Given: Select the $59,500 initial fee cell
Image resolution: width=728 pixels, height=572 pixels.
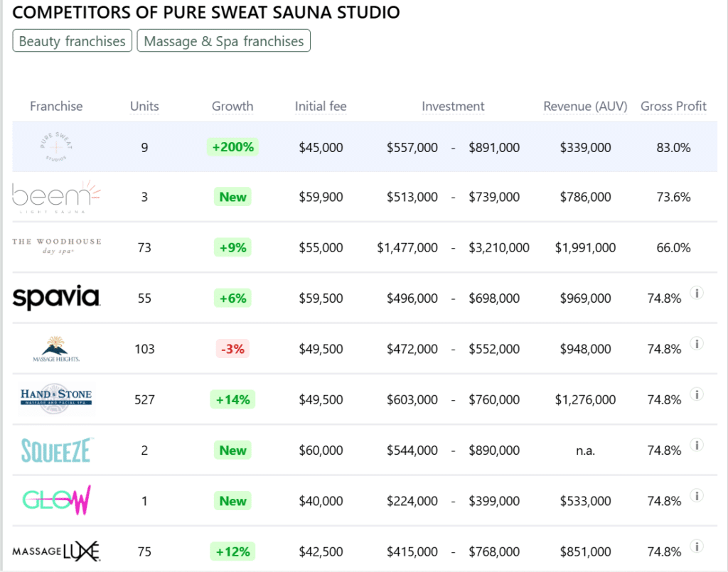Looking at the screenshot, I should click(x=321, y=298).
